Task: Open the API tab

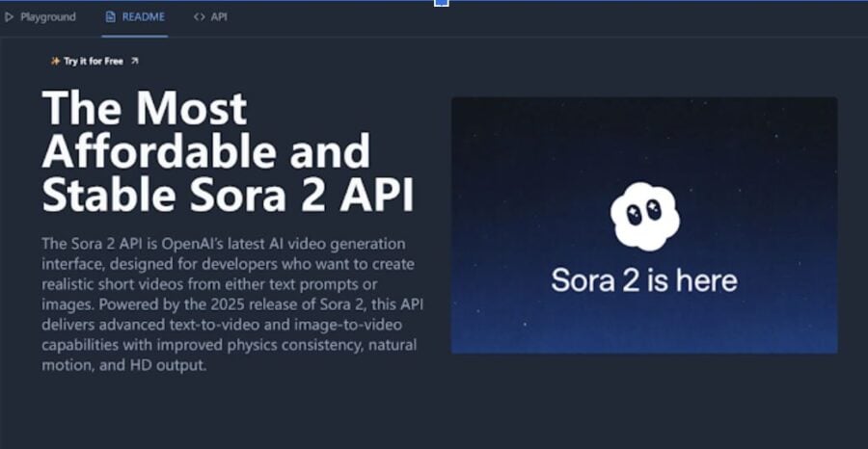Action: point(219,16)
